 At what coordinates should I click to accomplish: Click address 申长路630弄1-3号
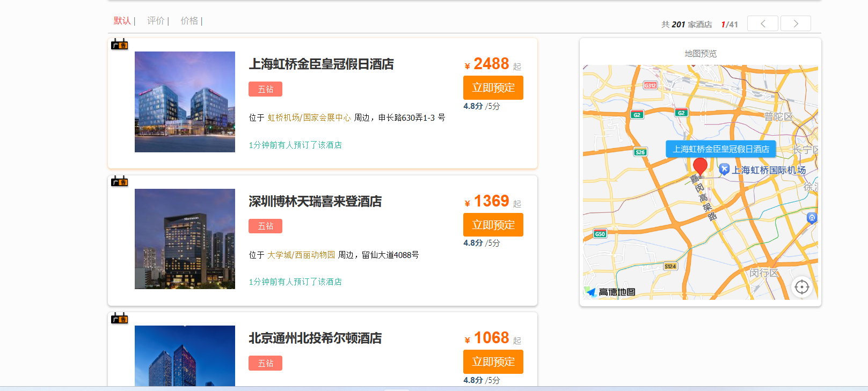[412, 117]
